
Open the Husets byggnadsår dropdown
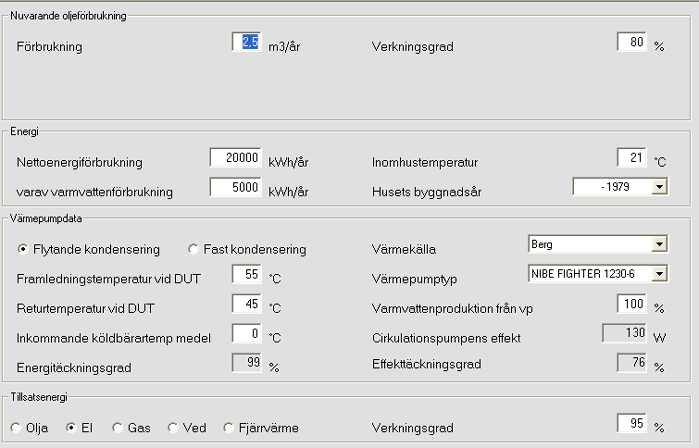coord(658,187)
